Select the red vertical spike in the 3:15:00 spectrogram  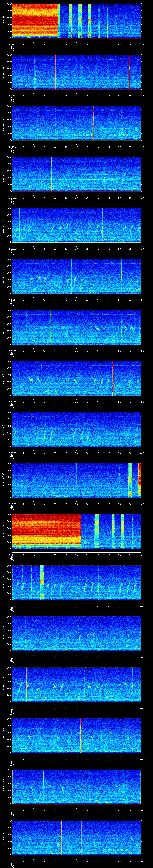80,736
